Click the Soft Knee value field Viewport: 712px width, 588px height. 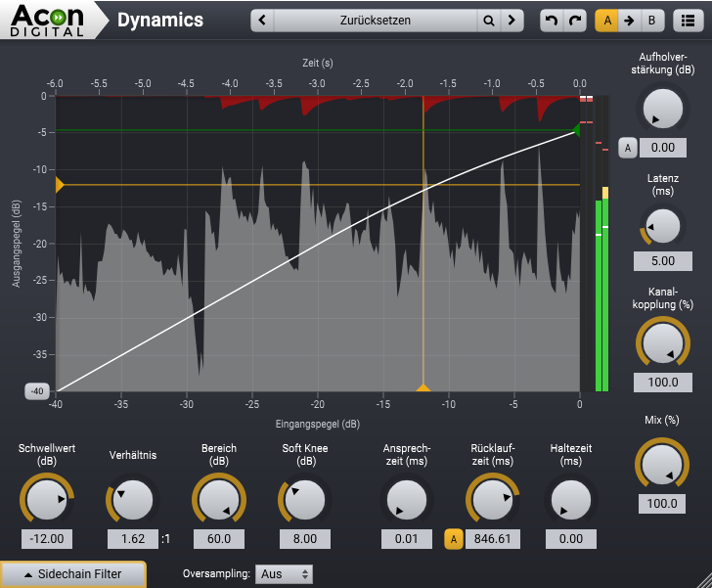tap(305, 538)
